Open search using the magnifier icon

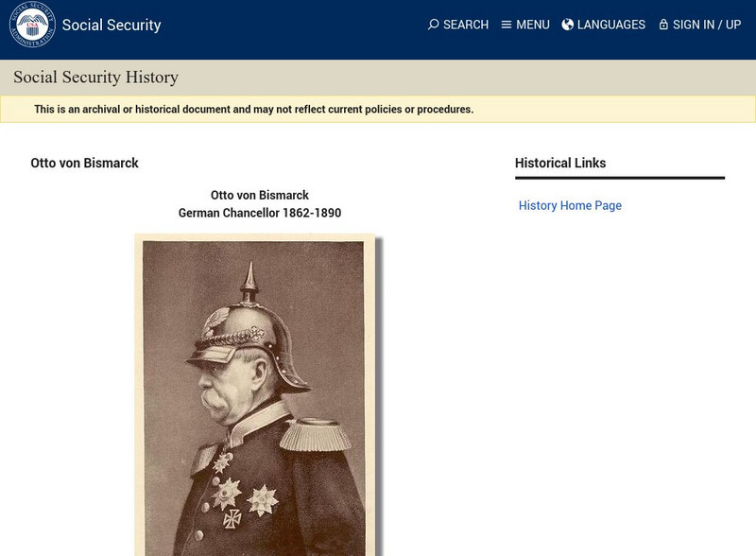coord(433,26)
